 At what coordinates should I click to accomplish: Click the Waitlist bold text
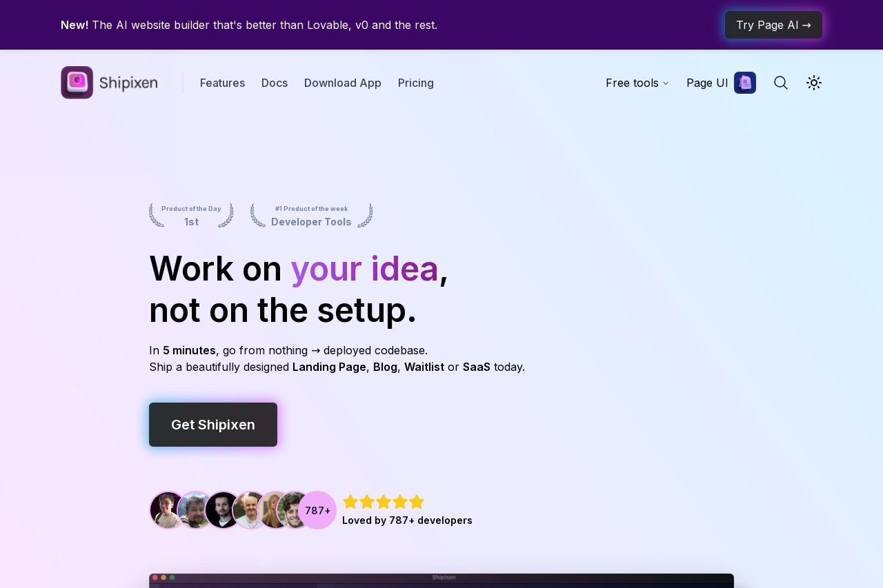pos(424,367)
